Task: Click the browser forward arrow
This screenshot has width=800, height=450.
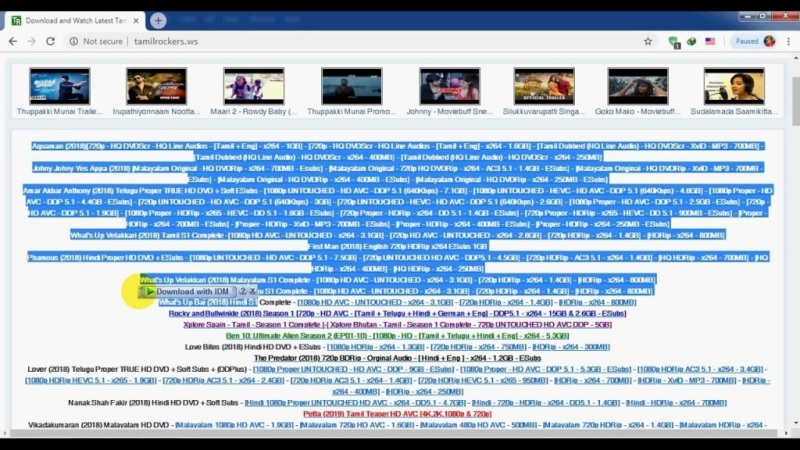Action: pos(32,41)
